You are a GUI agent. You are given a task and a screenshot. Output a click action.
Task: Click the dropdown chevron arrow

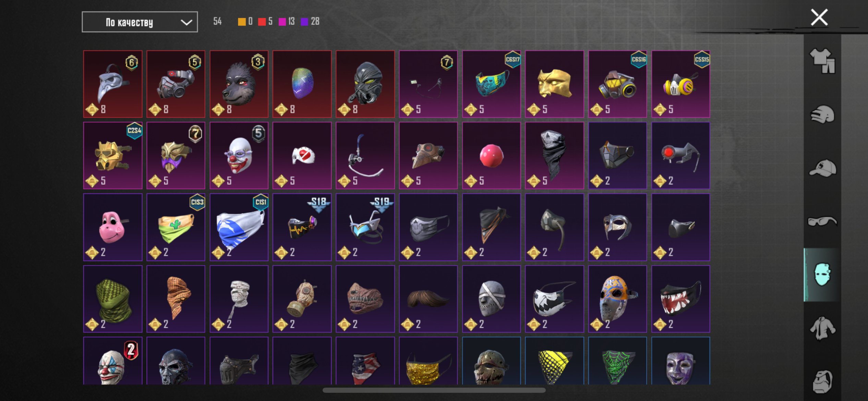pos(186,22)
